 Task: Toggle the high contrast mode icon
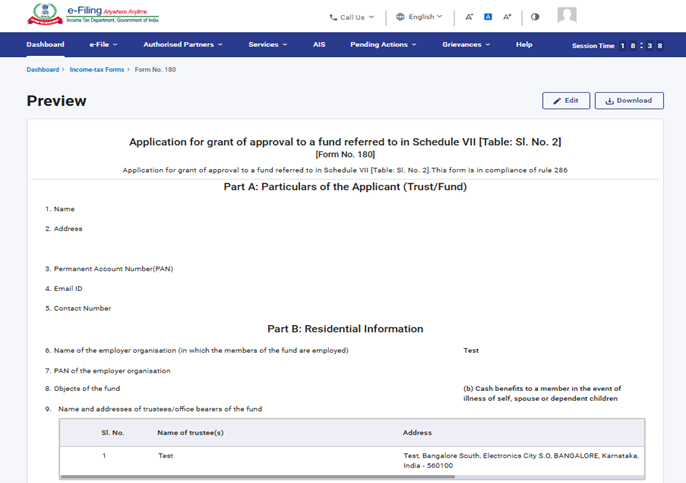[535, 17]
